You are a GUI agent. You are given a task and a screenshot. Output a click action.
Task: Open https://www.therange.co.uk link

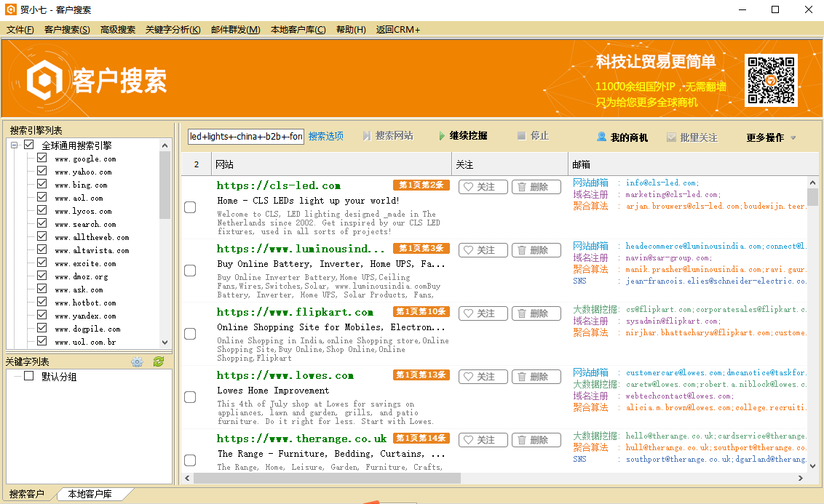pyautogui.click(x=301, y=439)
